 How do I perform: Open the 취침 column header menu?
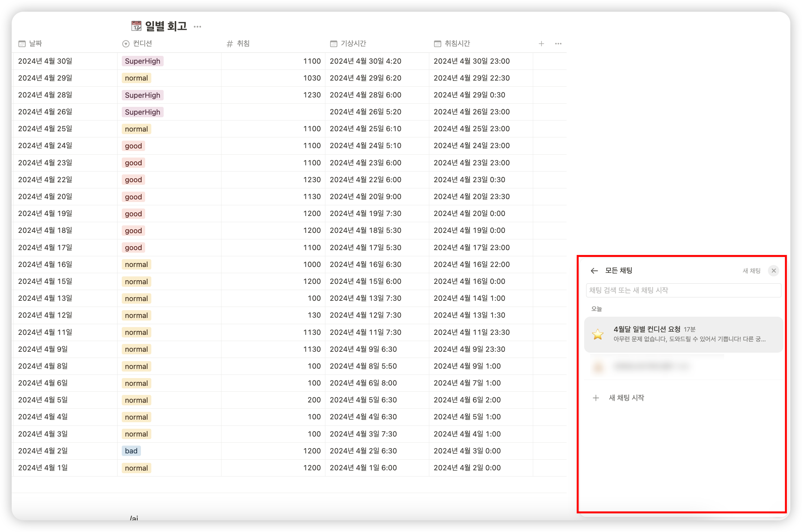pos(273,44)
